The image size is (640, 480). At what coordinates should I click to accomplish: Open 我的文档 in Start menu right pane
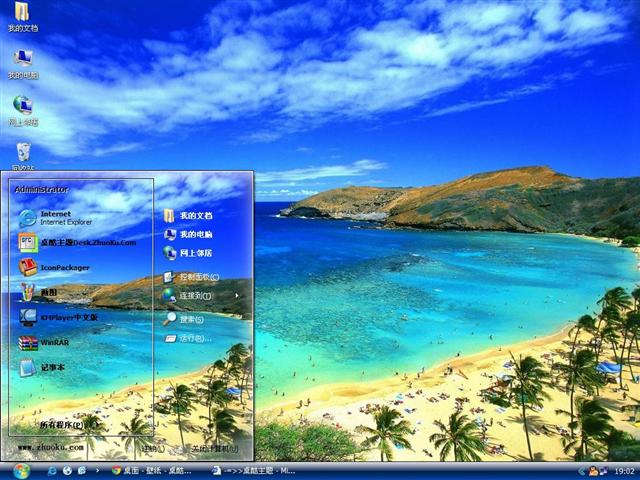pyautogui.click(x=188, y=216)
